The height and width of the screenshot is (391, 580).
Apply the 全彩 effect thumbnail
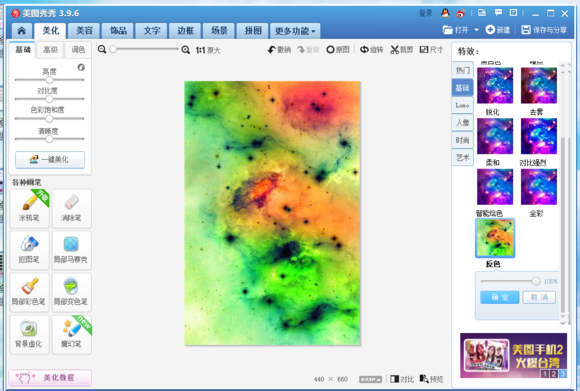539,187
